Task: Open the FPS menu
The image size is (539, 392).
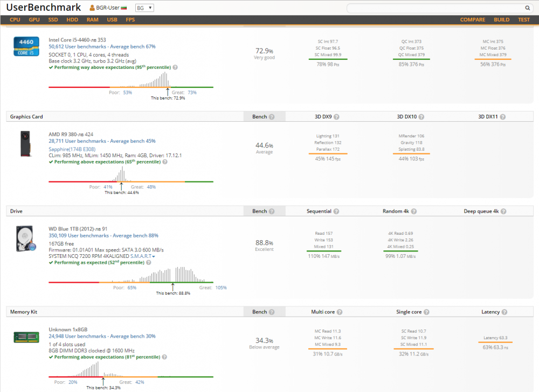Action: [x=130, y=19]
